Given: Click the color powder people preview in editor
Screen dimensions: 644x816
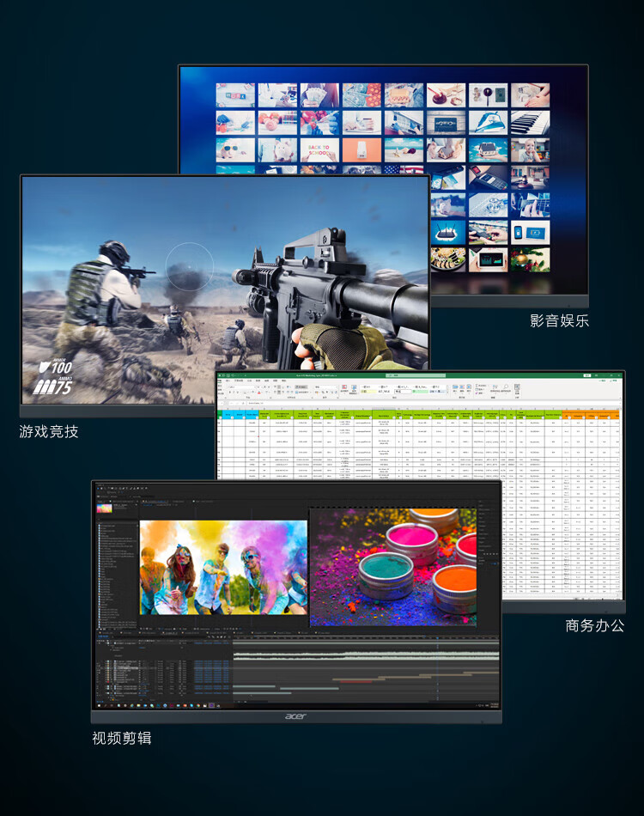Looking at the screenshot, I should [x=224, y=567].
